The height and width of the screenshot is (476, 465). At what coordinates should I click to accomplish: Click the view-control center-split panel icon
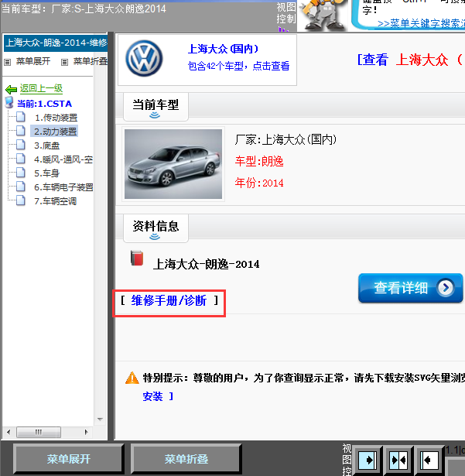click(x=398, y=461)
